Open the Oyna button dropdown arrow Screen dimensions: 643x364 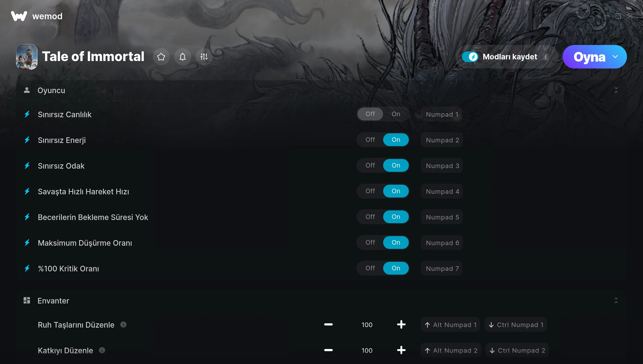pos(615,57)
